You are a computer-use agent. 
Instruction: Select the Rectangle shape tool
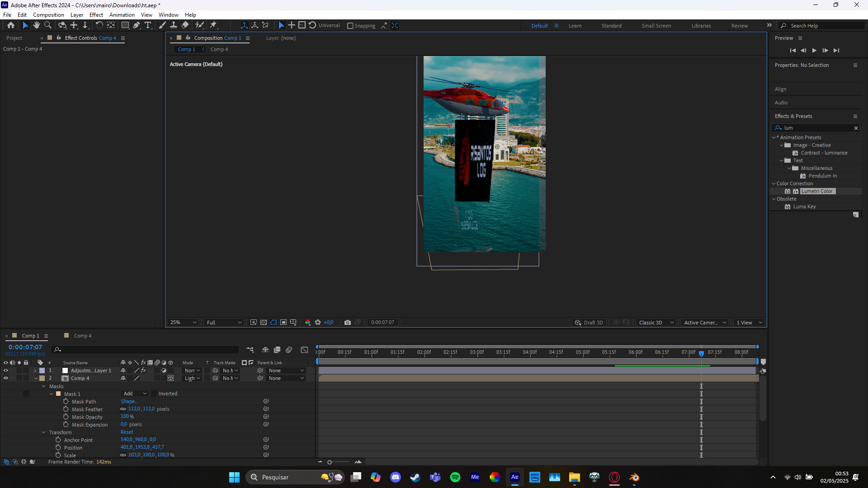tap(125, 25)
